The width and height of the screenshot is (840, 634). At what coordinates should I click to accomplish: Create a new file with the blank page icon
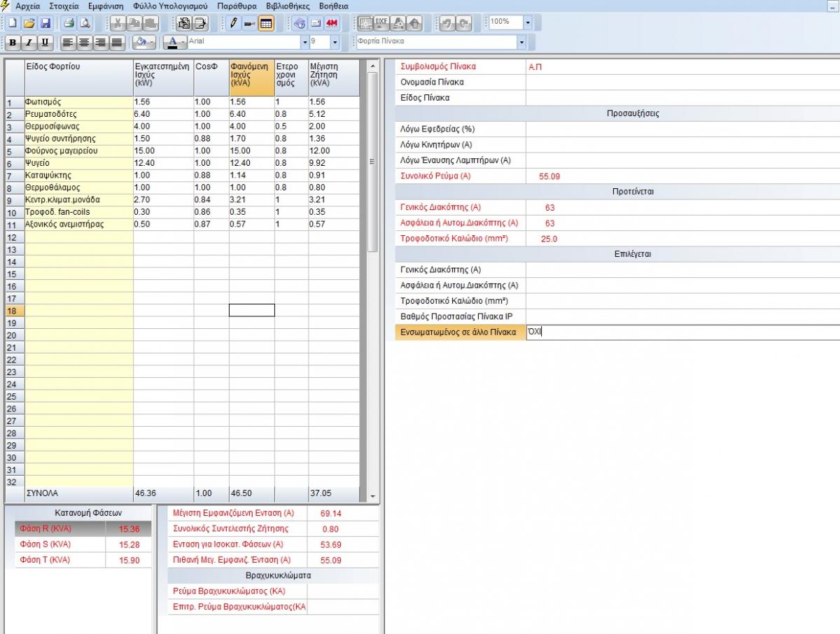pyautogui.click(x=13, y=23)
